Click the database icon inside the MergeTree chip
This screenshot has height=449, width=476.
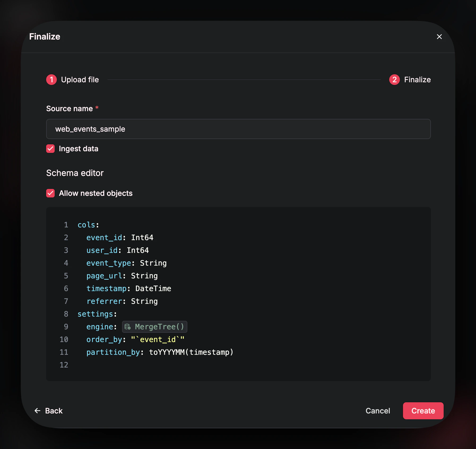point(128,327)
